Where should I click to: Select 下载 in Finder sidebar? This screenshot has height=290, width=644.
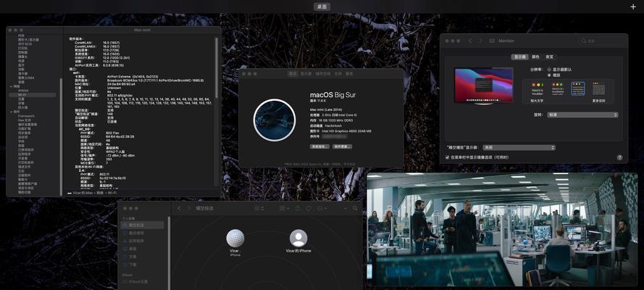[142, 265]
